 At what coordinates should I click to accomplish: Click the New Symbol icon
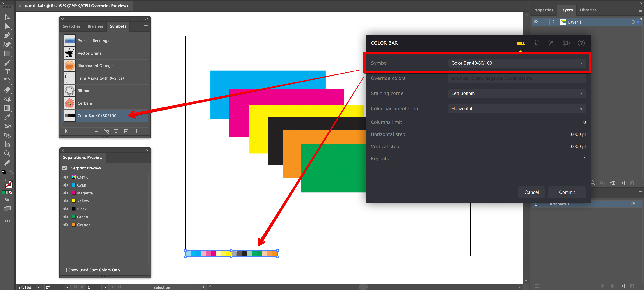(126, 131)
